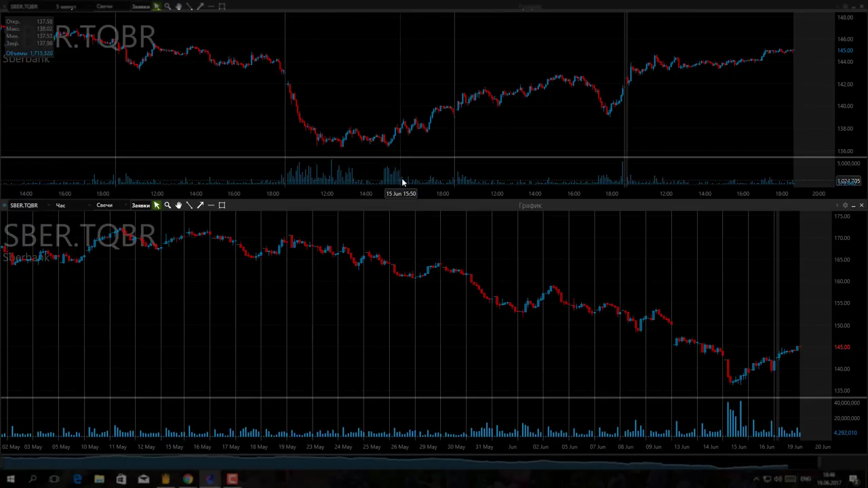Activate the hand pan tool in lower chart
This screenshot has height=488, width=868.
point(178,205)
